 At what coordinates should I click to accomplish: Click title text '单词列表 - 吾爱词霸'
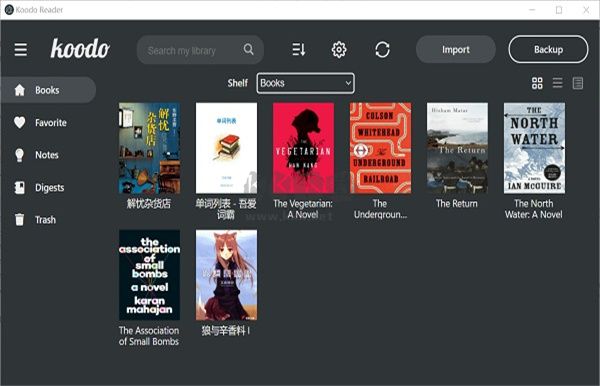point(226,209)
